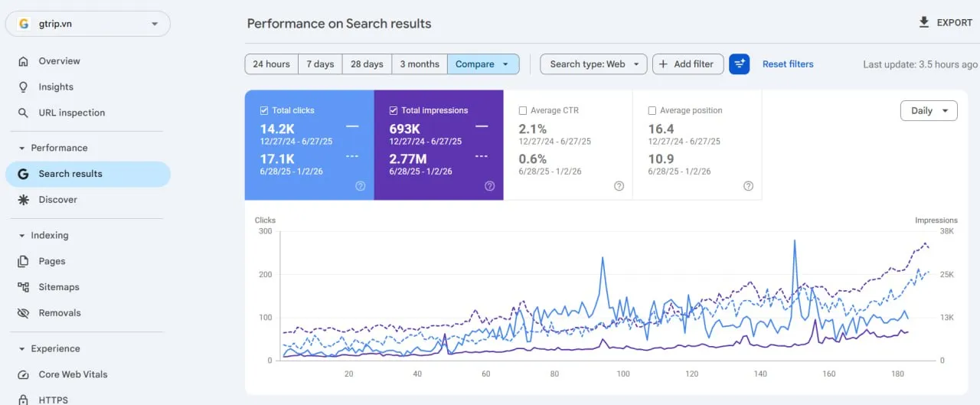
Task: Click the blue filter-with-sparkle icon button
Action: tap(740, 64)
